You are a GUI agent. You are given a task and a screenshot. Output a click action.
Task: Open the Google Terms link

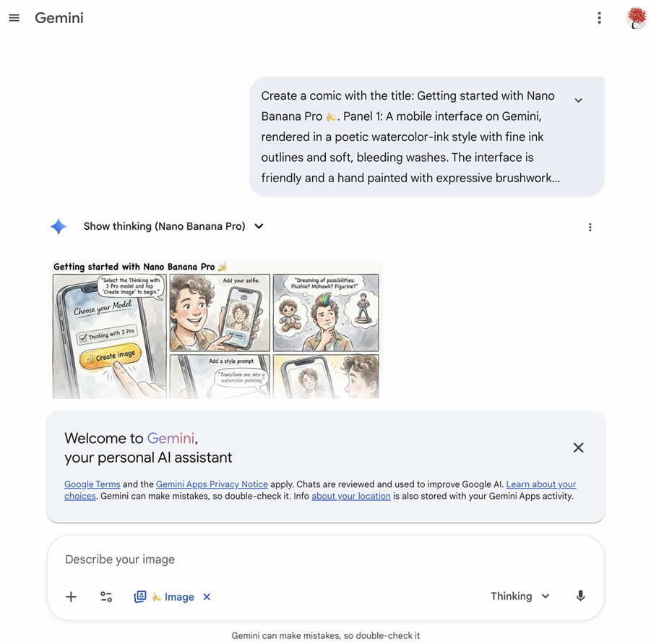[92, 484]
